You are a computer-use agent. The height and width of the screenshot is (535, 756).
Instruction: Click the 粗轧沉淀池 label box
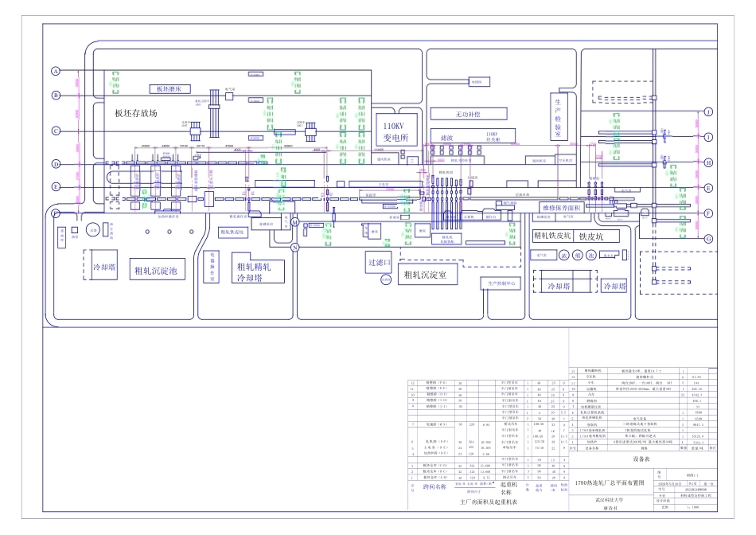click(156, 271)
